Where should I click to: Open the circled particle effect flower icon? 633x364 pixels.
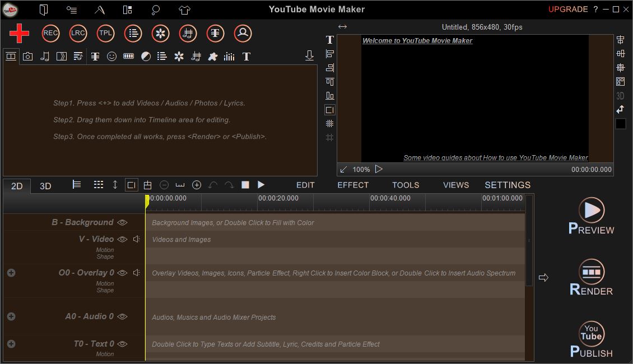pos(160,33)
